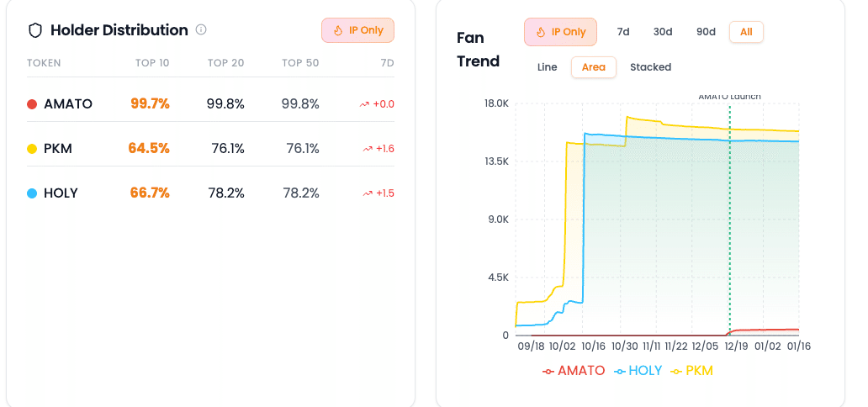Select the 30d time range
This screenshot has height=407, width=868.
click(x=663, y=32)
